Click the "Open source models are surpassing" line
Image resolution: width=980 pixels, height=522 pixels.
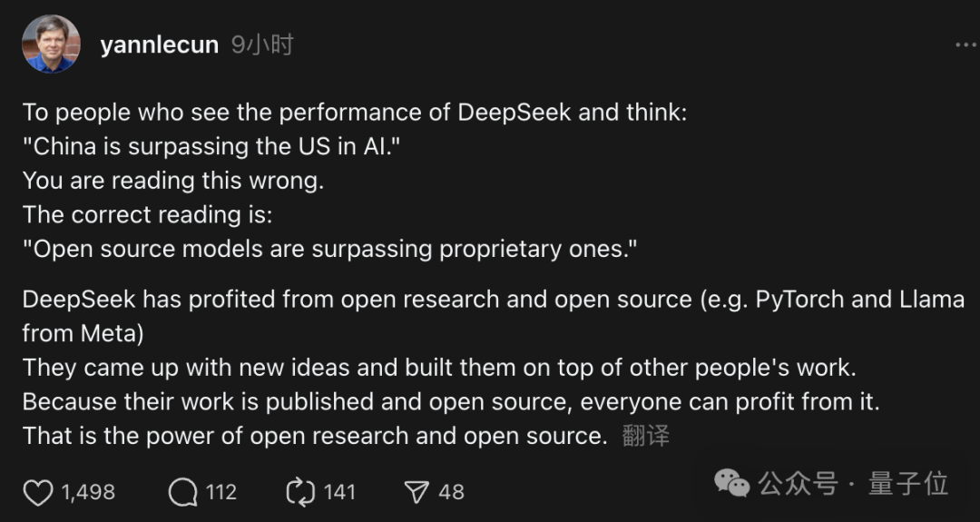(x=330, y=250)
